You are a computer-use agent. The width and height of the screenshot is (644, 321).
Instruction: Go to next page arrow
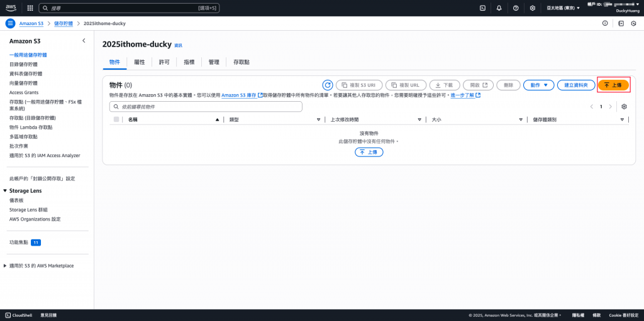[610, 107]
